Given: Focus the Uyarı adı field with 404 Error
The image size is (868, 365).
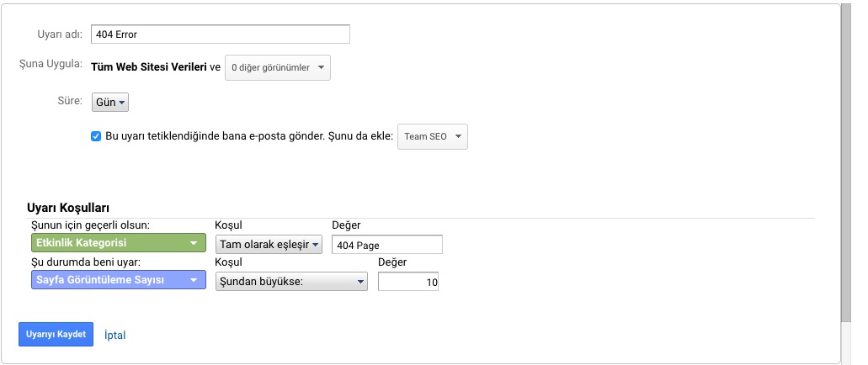Looking at the screenshot, I should 221,34.
